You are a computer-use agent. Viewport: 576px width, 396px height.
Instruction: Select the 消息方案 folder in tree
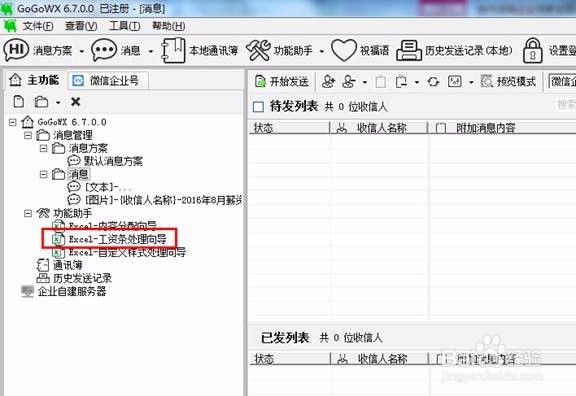click(x=88, y=148)
